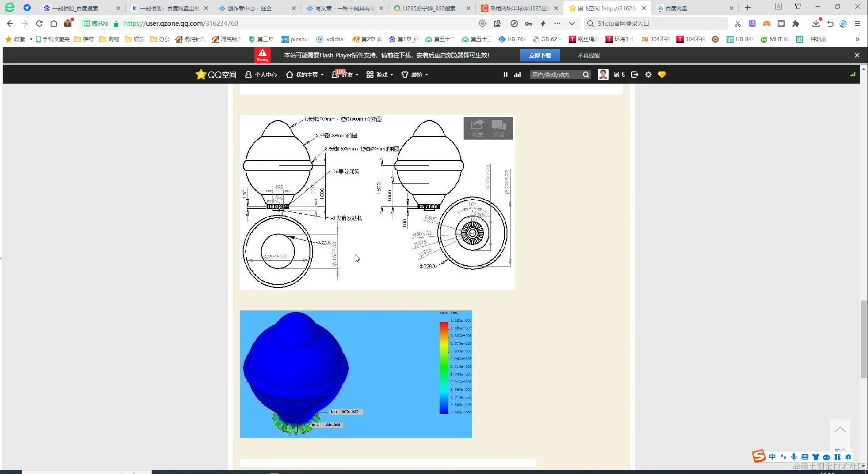Open the engineering drawing image
Viewport: 868px width, 474px height.
pyautogui.click(x=377, y=202)
